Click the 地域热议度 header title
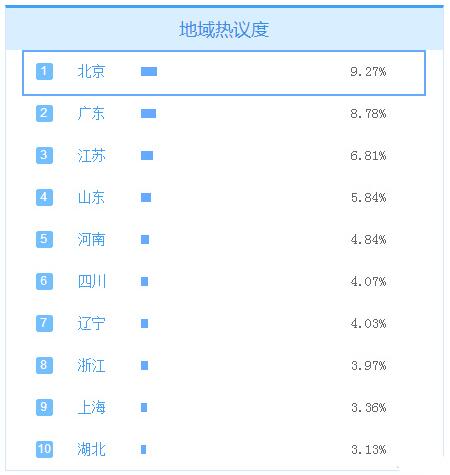Viewport: 450px width, 475px height. [x=224, y=29]
